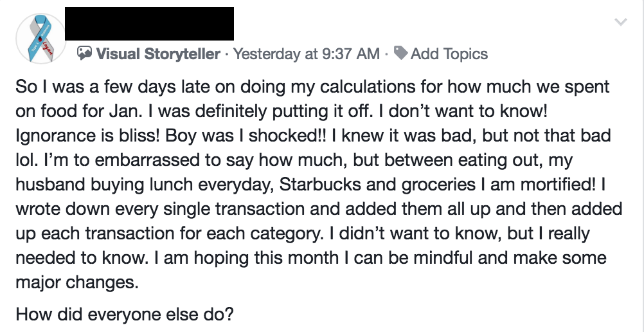The image size is (644, 332).
Task: Click the Add Topics link
Action: (x=449, y=53)
